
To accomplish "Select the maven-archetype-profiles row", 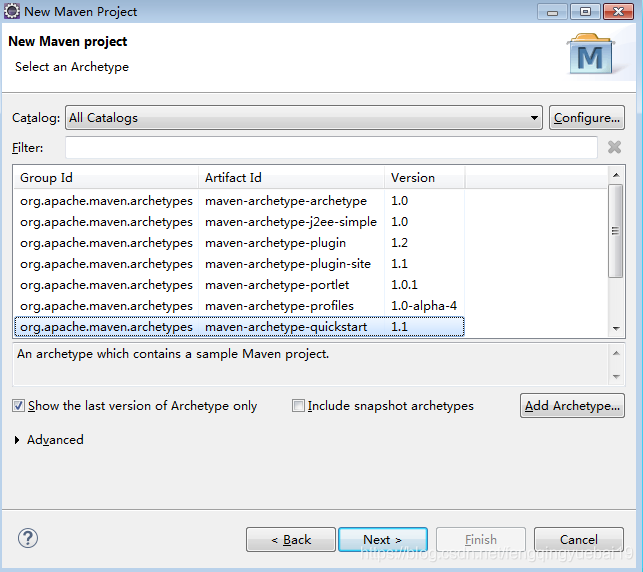I will point(239,306).
